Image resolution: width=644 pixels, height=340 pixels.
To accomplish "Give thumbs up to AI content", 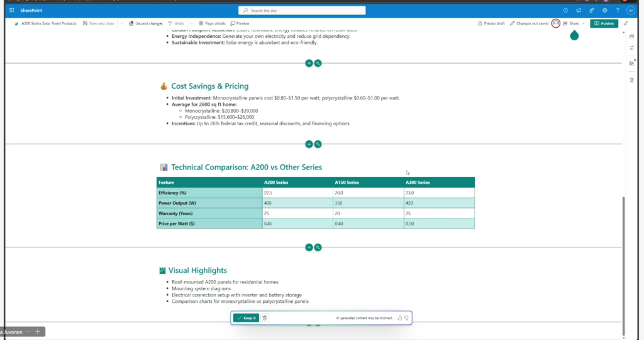I will coord(399,318).
